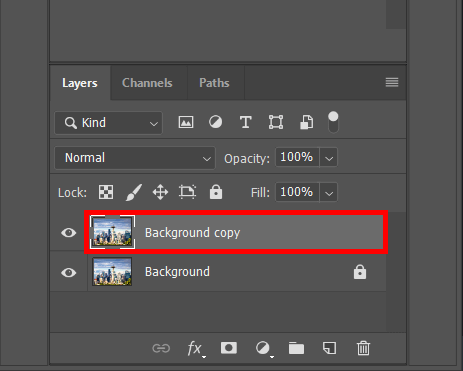Filter for smart objects icon
The height and width of the screenshot is (371, 463).
click(306, 122)
